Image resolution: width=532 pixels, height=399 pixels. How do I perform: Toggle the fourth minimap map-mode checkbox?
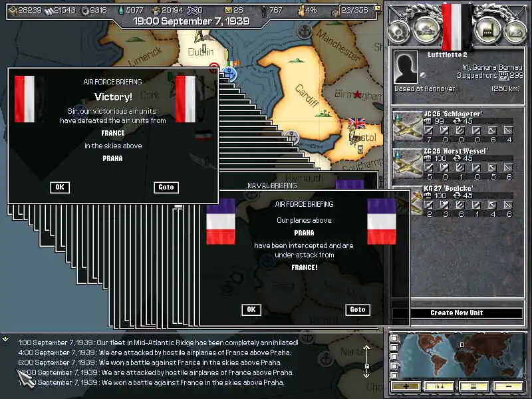(394, 366)
